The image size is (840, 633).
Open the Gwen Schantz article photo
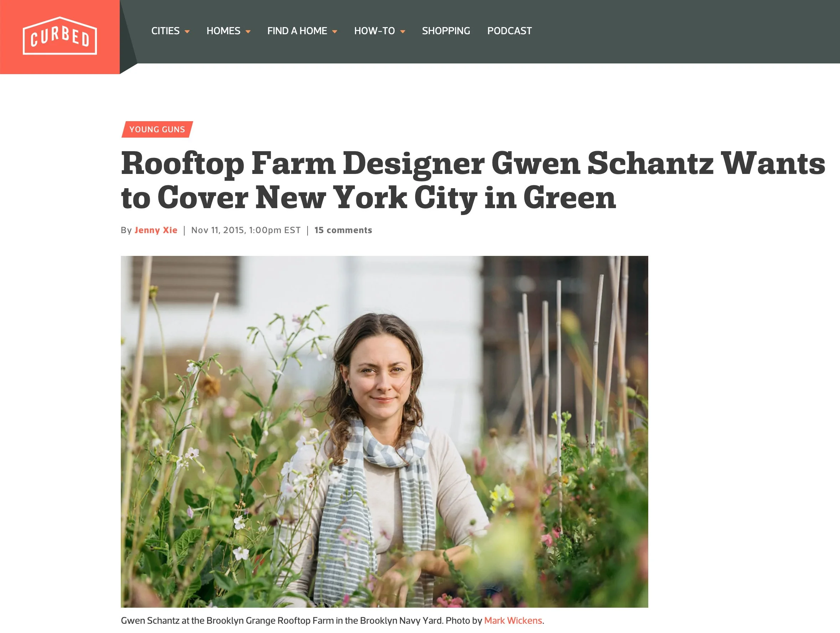pyautogui.click(x=384, y=431)
